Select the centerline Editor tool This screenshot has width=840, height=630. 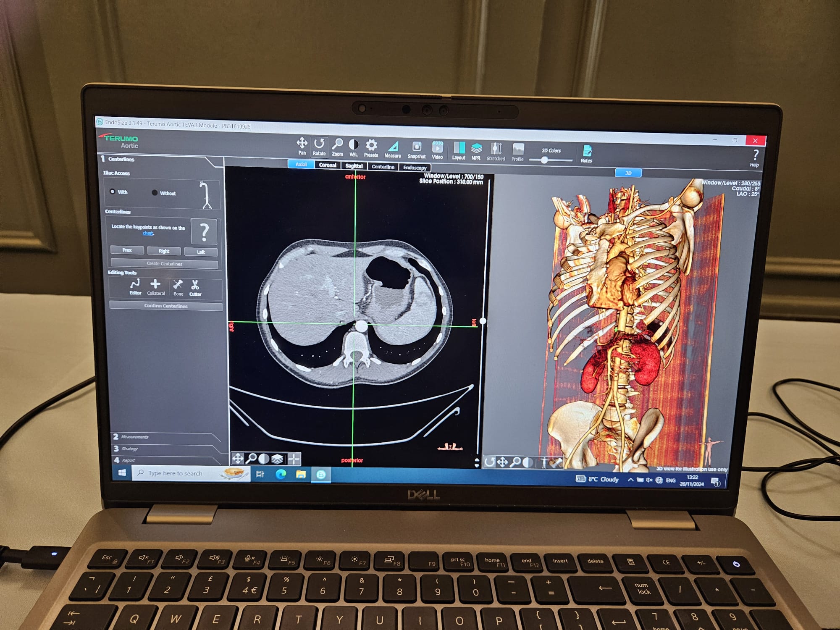point(135,287)
